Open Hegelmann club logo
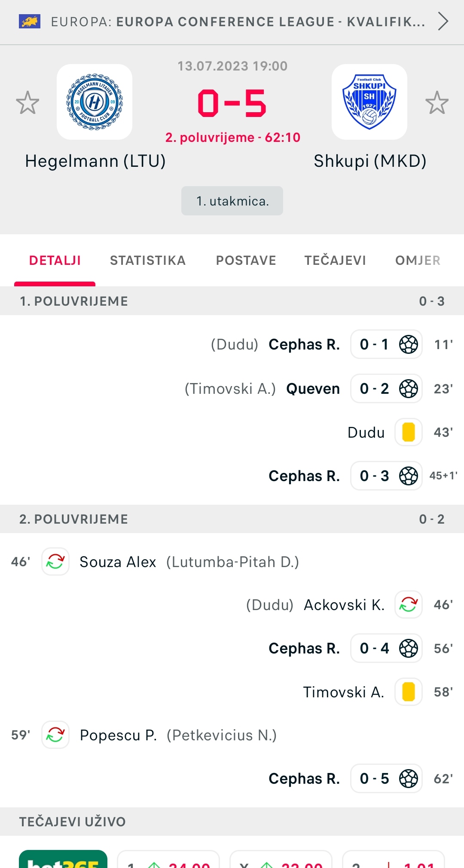This screenshot has width=464, height=868. pos(95,102)
